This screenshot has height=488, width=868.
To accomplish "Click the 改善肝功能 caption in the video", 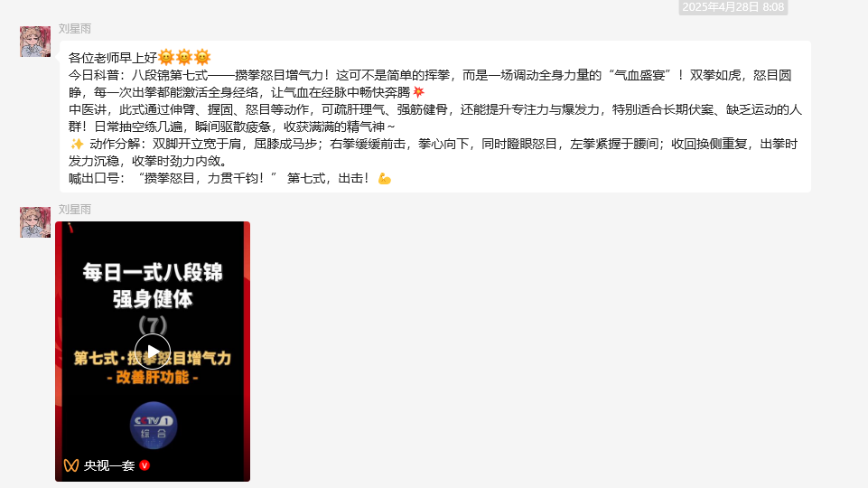I will point(153,377).
